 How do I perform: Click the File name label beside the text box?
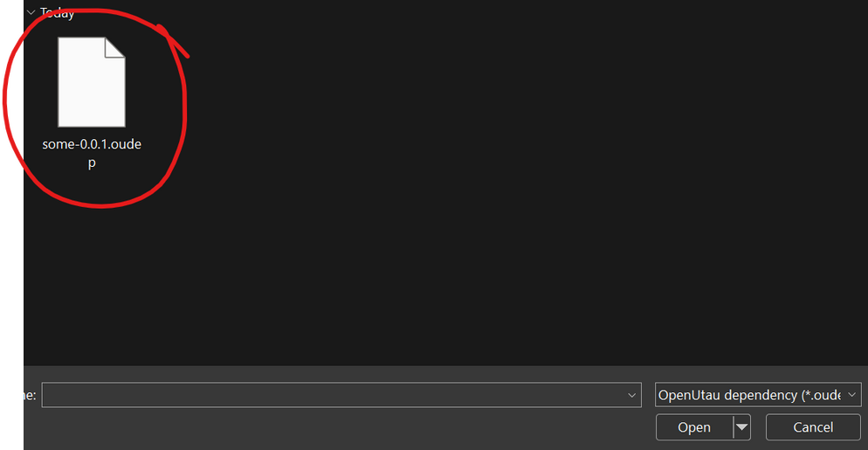pos(30,395)
